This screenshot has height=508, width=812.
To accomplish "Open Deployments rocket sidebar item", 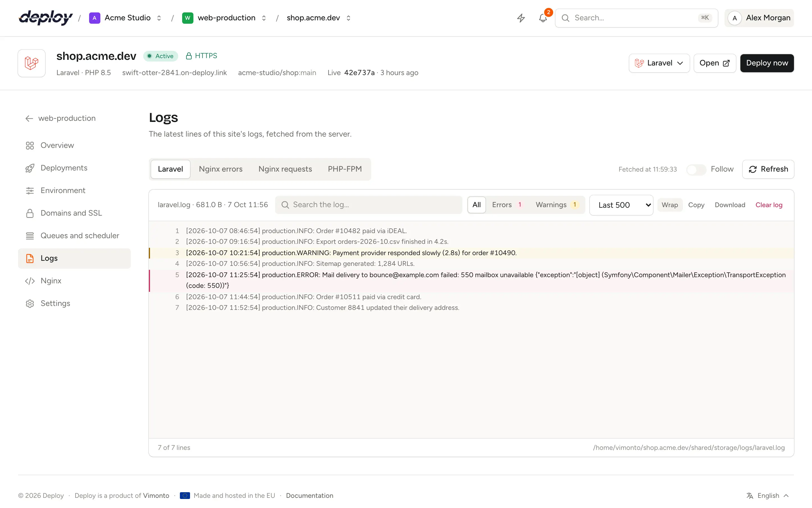I will [74, 168].
